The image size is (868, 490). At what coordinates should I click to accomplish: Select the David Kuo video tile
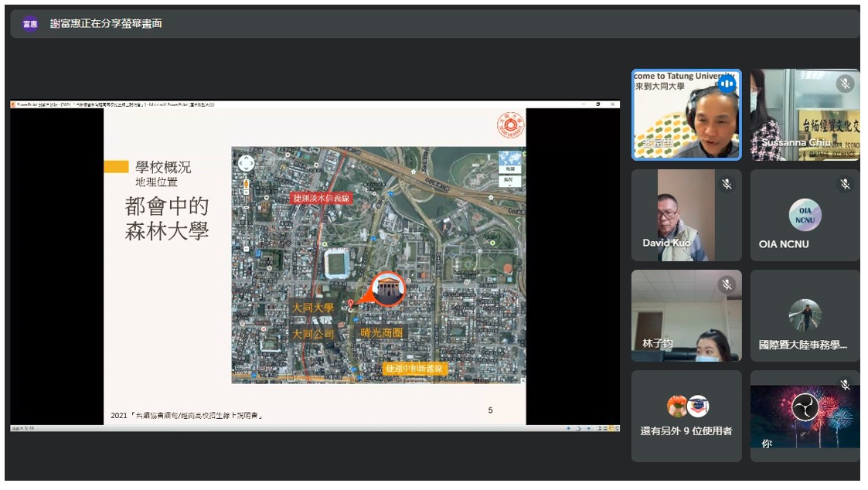686,216
